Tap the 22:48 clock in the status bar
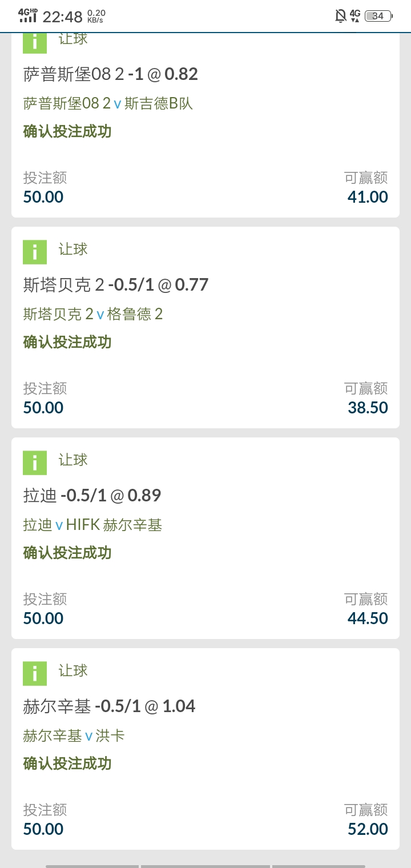411x868 pixels. (63, 16)
